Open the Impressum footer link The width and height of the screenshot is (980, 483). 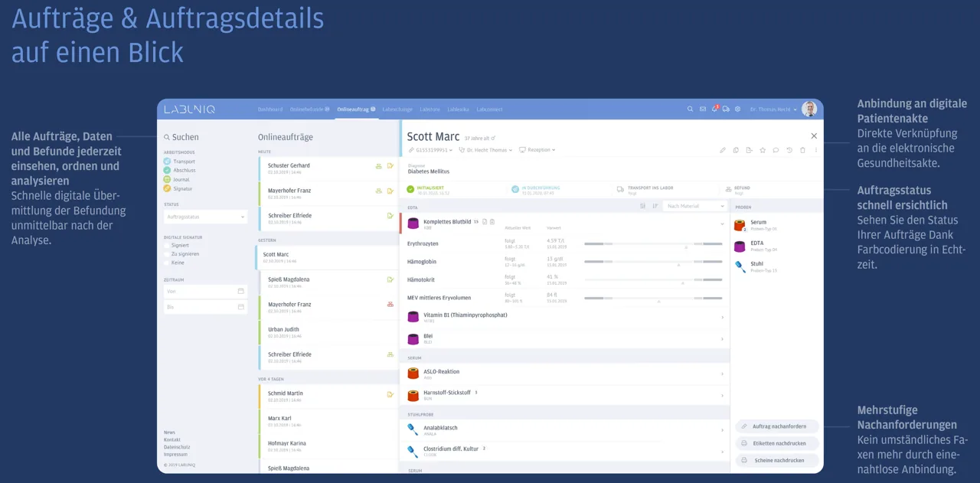(175, 454)
